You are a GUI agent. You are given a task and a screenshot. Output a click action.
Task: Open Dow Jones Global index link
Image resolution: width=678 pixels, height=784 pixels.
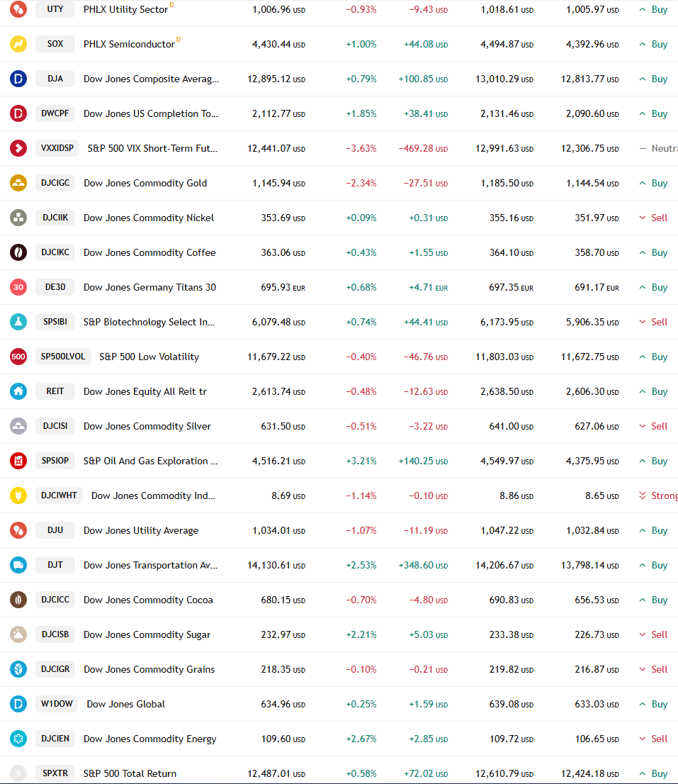(126, 704)
